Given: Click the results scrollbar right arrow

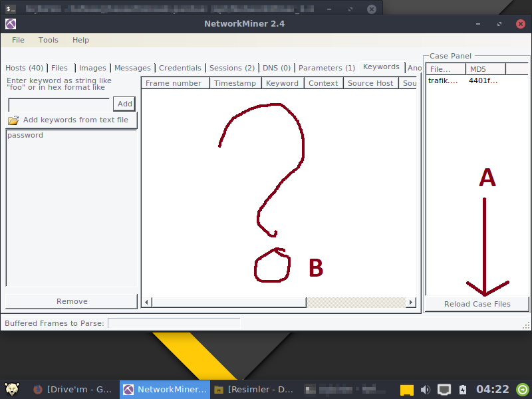Looking at the screenshot, I should tap(411, 303).
